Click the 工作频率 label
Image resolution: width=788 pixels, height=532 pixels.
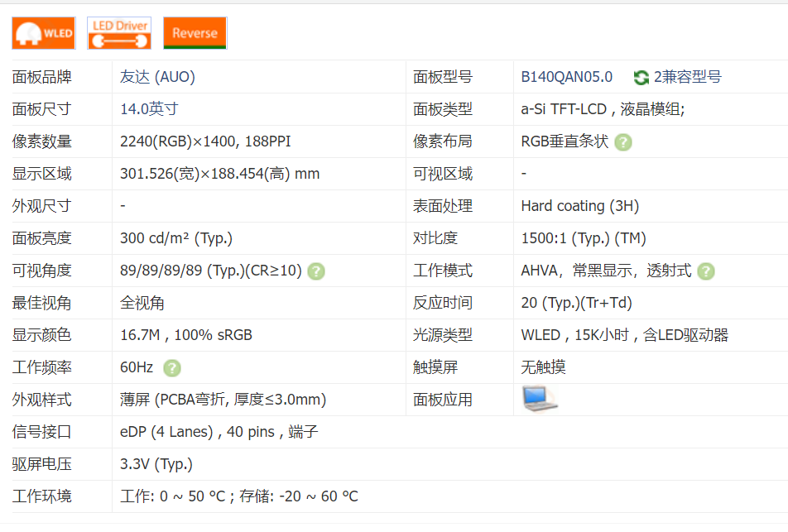41,367
